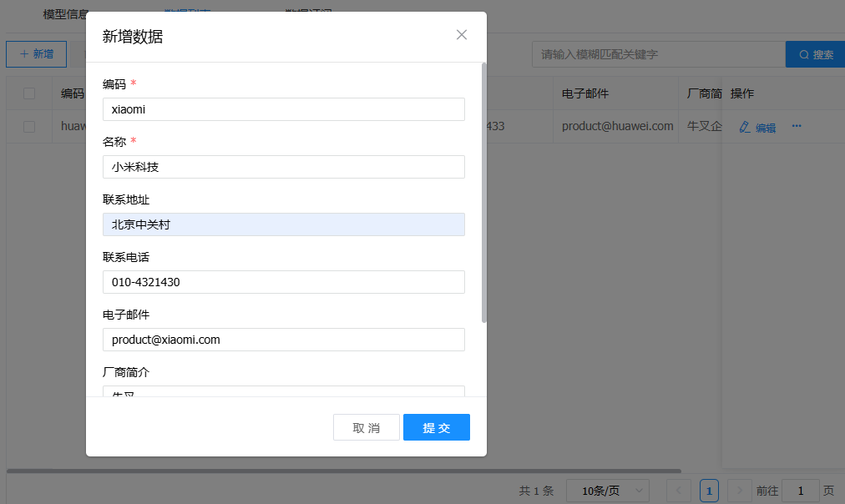
Task: Click the dialog's vertical scrollbar
Action: tap(484, 192)
